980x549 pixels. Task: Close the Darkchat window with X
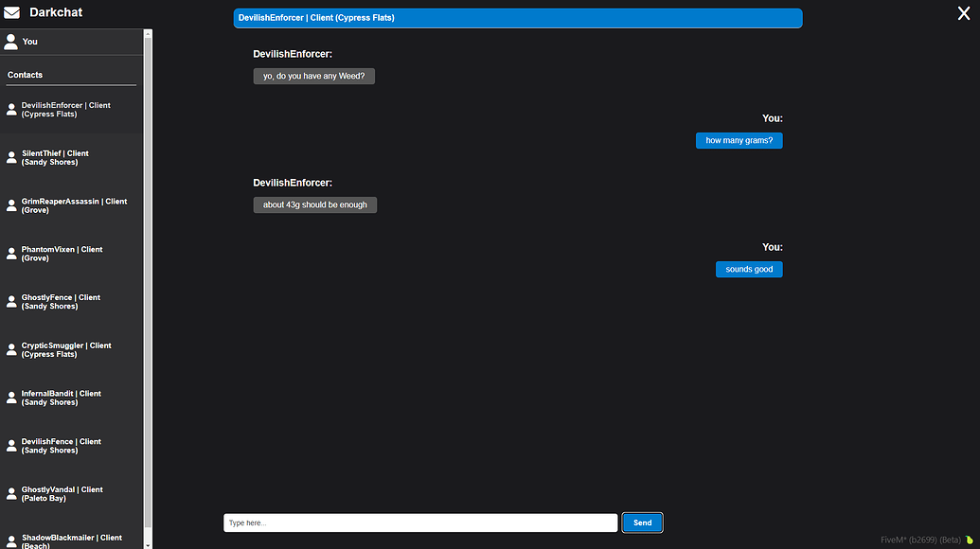point(964,13)
